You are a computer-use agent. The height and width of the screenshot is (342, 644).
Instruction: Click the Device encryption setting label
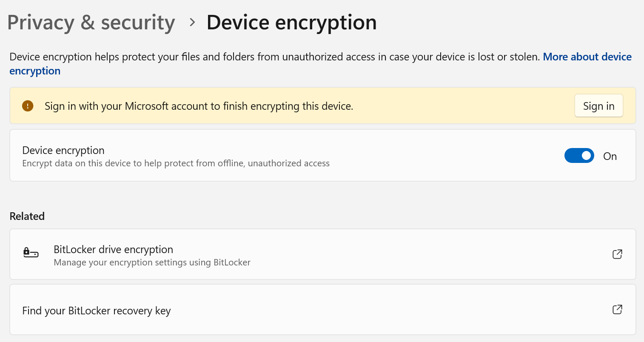(x=63, y=150)
